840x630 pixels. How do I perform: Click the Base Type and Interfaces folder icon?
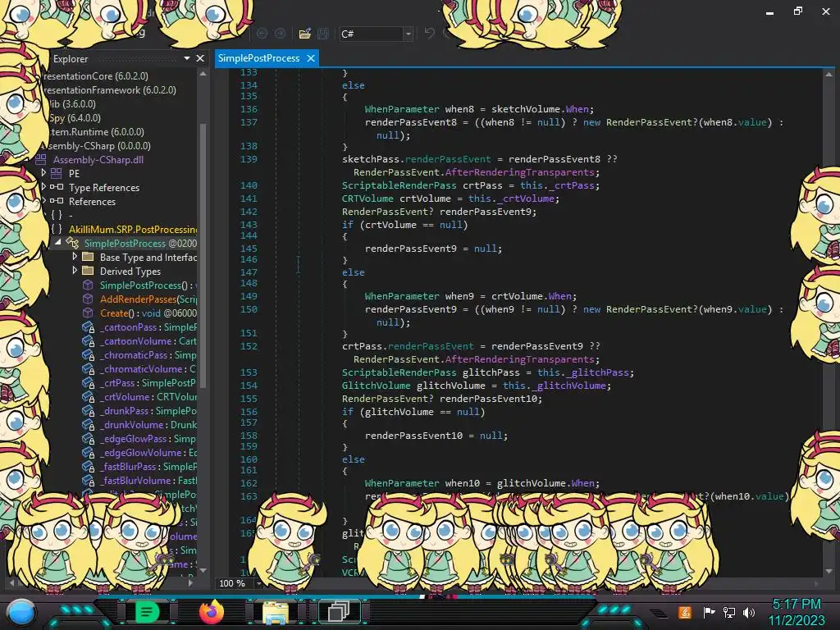coord(88,257)
